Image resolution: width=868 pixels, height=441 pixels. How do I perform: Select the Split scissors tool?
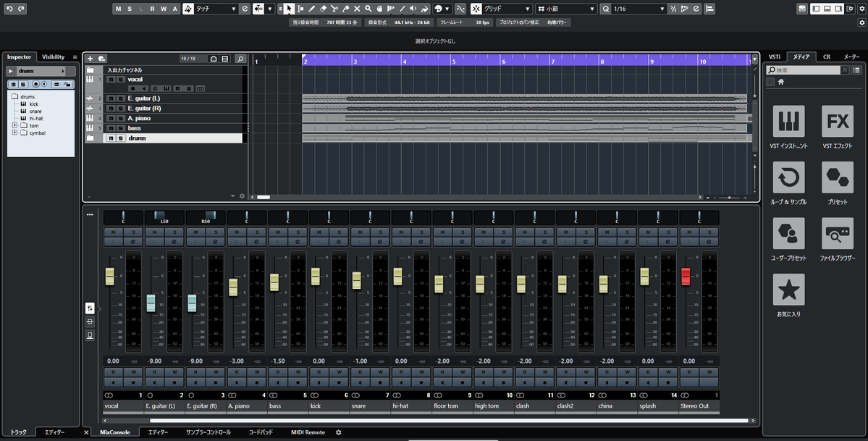click(x=334, y=9)
